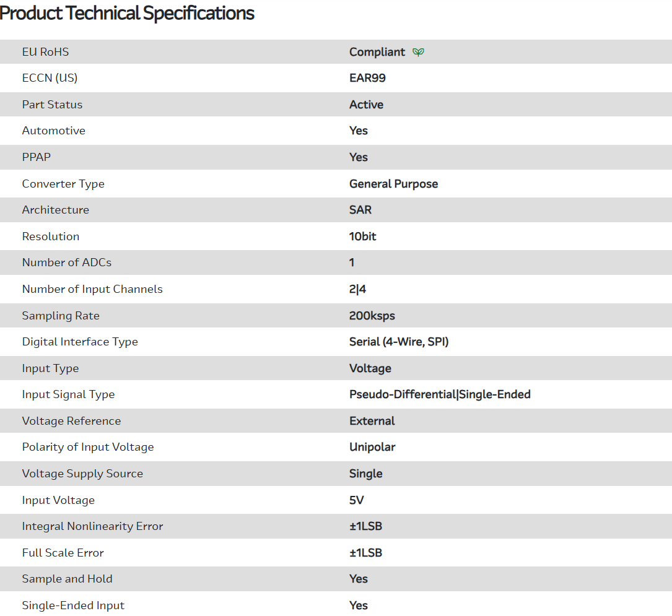Click the green leaf icon beside Compliant
The image size is (672, 616).
[x=419, y=52]
